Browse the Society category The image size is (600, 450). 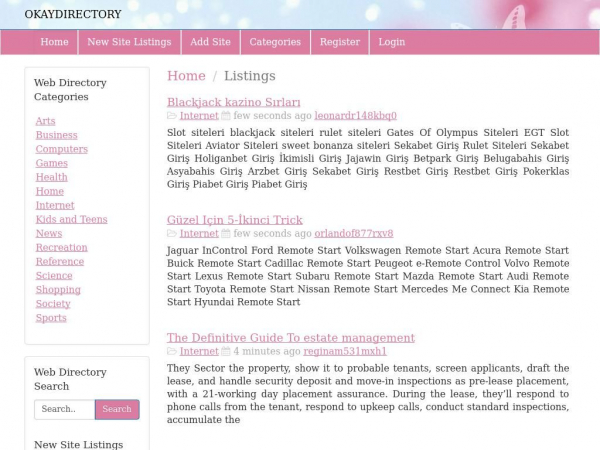pos(53,304)
